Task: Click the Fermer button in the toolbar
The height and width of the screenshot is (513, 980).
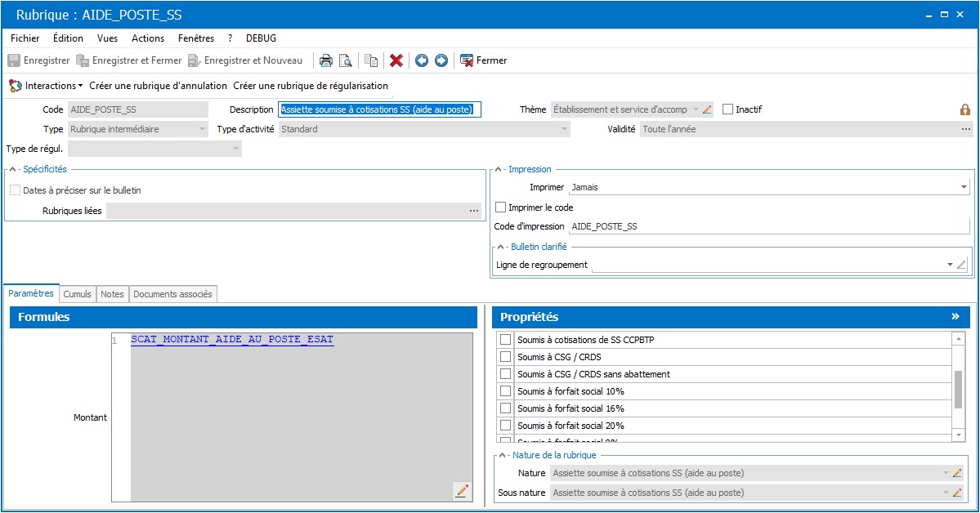Action: click(483, 60)
